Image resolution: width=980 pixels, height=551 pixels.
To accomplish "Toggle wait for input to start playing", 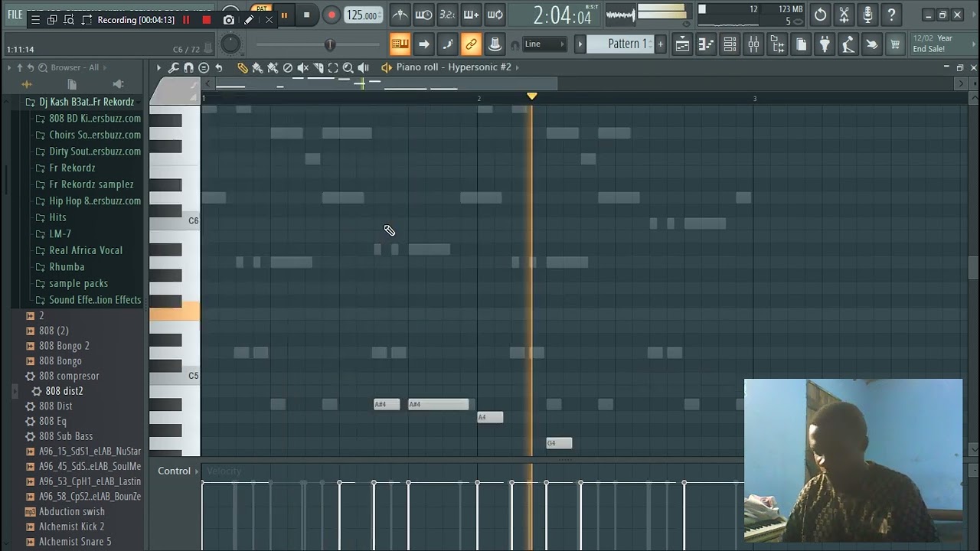I will coord(423,15).
